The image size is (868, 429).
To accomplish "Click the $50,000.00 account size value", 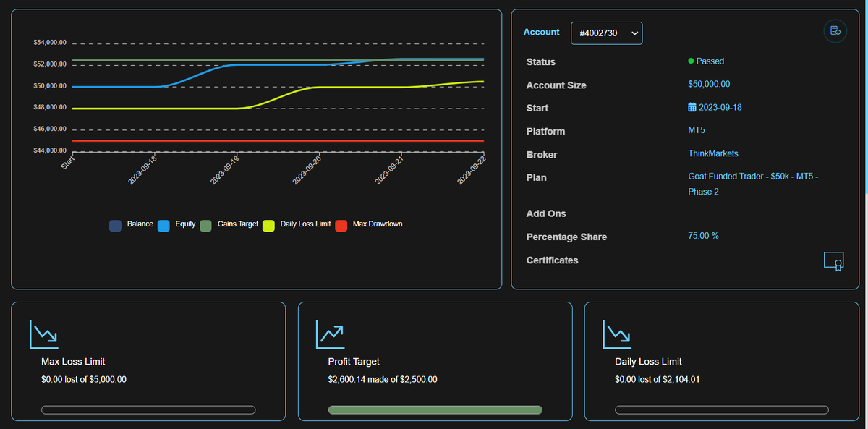I will [709, 85].
